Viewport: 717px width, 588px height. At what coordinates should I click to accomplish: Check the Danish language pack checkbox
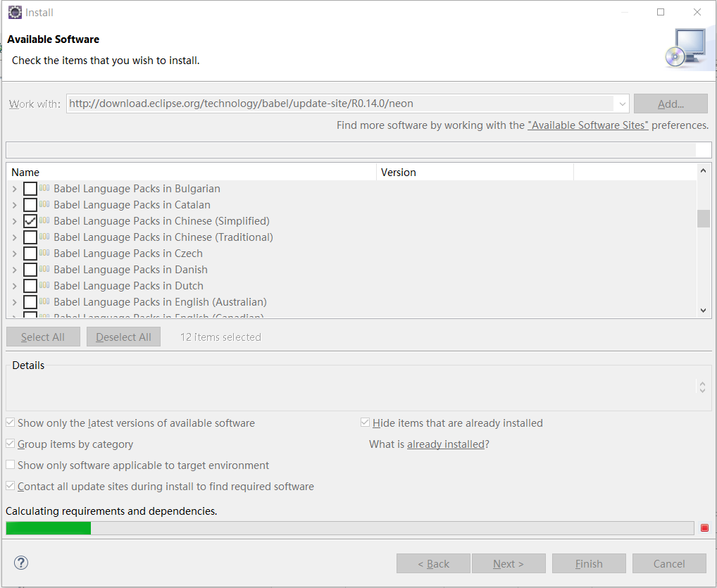pyautogui.click(x=30, y=270)
